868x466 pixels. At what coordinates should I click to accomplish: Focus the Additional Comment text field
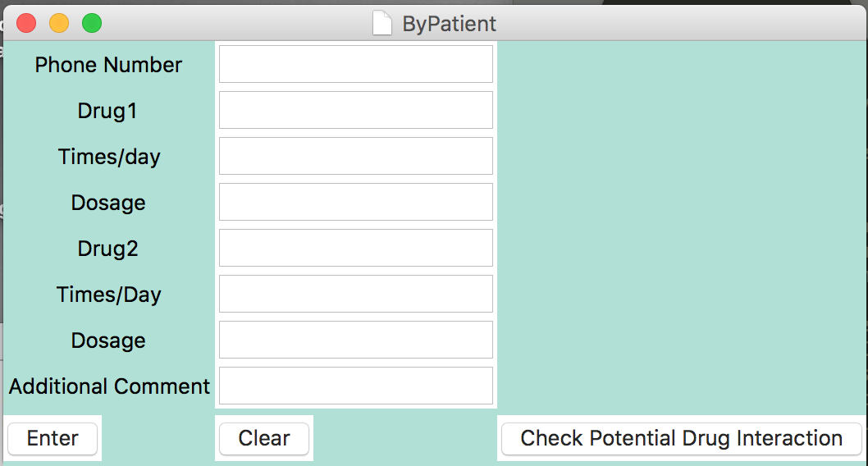coord(356,386)
